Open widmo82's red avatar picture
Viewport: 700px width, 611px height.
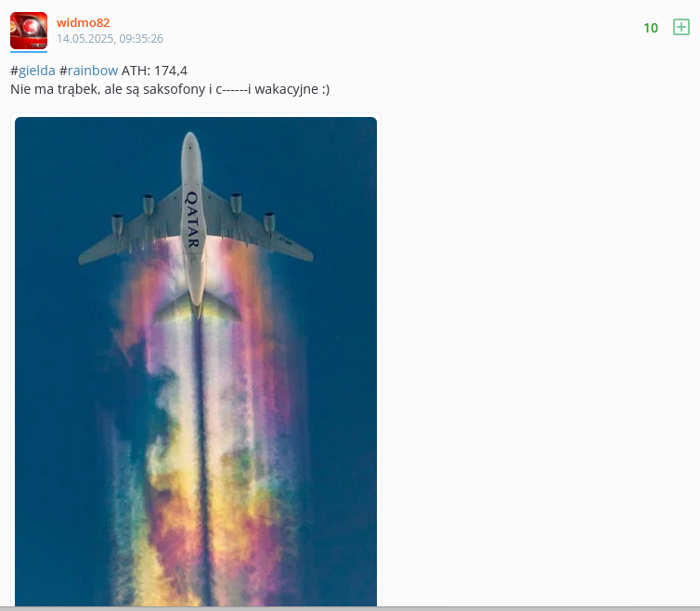29,31
